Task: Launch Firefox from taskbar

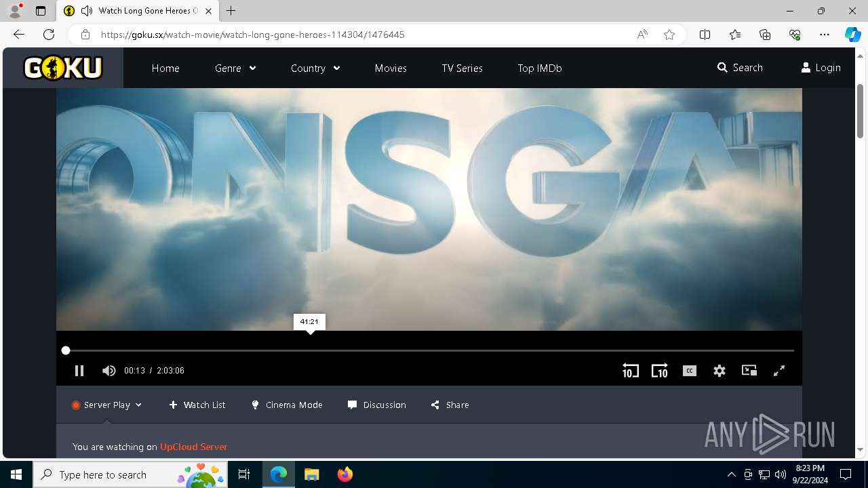Action: tap(344, 474)
